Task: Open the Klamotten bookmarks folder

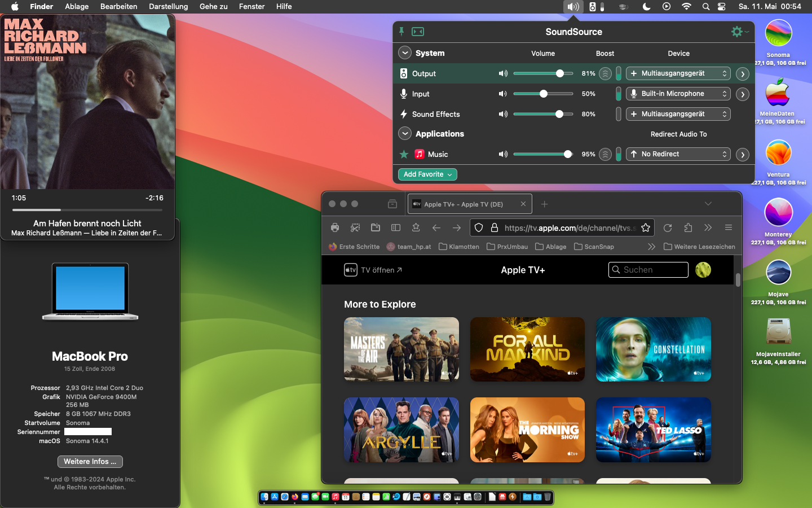Action: 459,247
